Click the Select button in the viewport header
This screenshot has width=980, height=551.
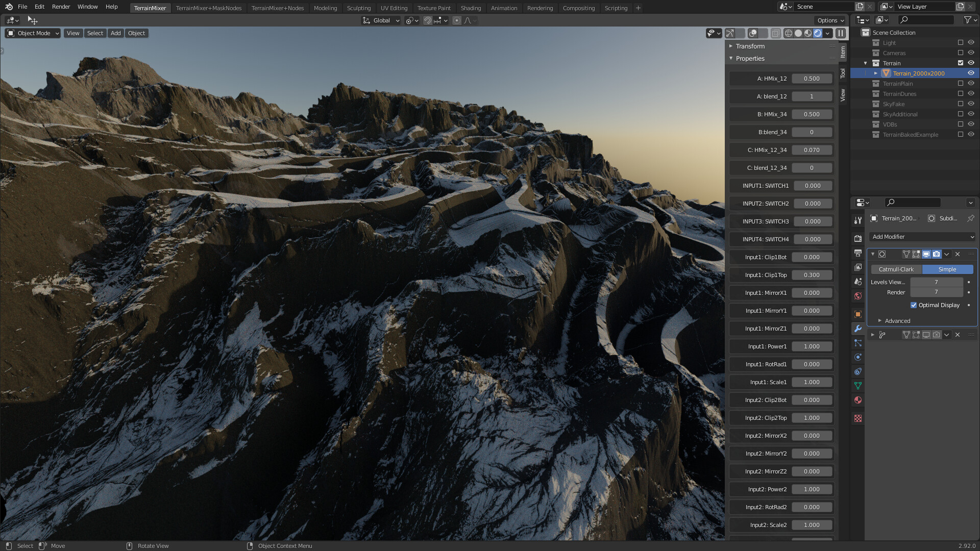(95, 33)
